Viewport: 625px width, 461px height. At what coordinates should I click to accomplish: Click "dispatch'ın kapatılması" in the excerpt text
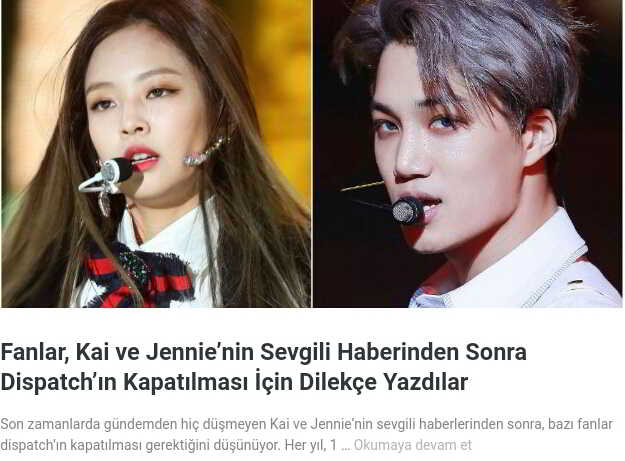72,445
